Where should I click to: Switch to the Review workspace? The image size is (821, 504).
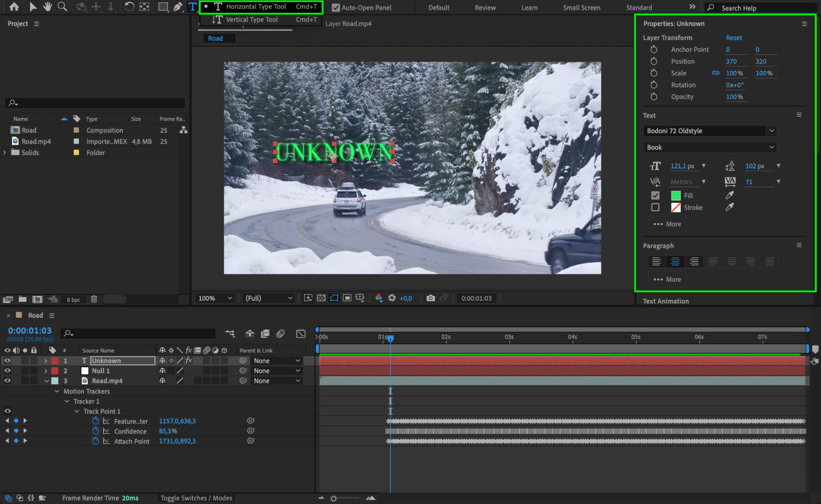tap(485, 7)
